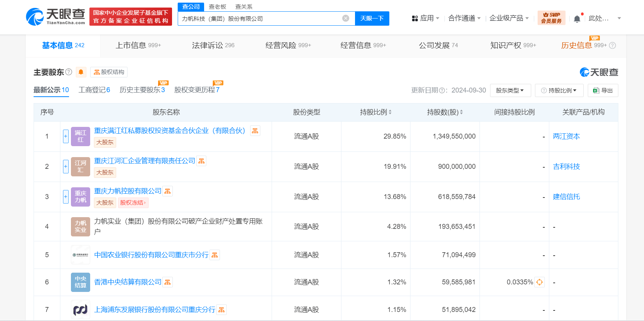Screen dimensions: 644x321
Task: Open the 持股比例 filter dropdown
Action: (559, 91)
